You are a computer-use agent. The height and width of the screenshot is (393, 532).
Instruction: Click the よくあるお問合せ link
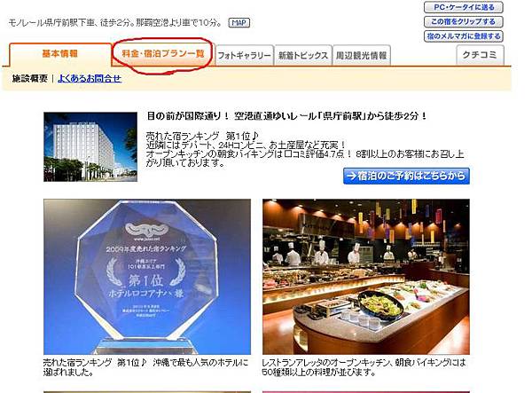[x=90, y=79]
